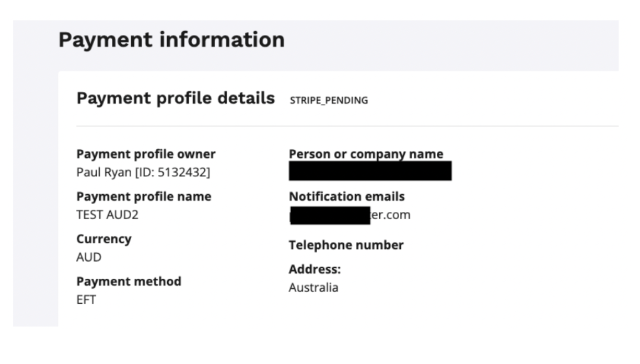Click the Notification emails label
640x364 pixels.
(347, 196)
